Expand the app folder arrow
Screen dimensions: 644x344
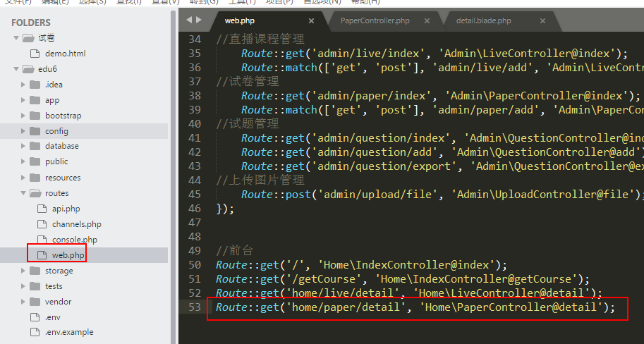tap(23, 100)
